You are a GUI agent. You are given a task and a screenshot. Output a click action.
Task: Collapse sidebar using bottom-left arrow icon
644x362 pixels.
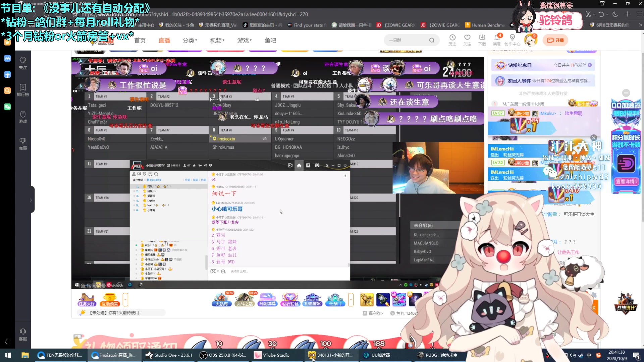(x=7, y=341)
